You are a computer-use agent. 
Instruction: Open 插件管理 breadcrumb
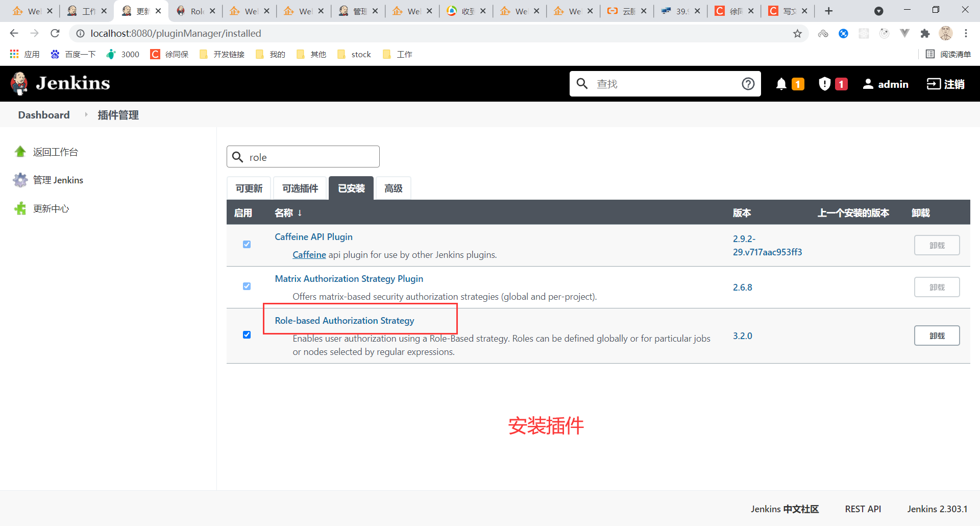(x=118, y=115)
